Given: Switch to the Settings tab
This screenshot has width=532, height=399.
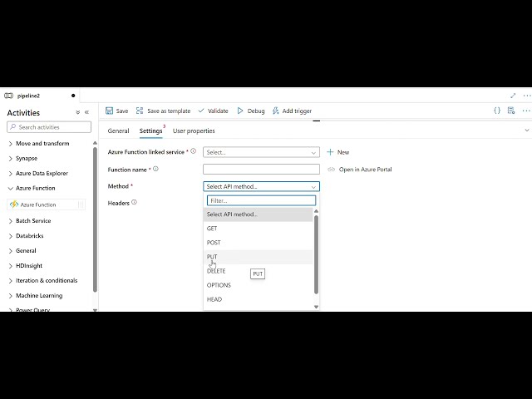Looking at the screenshot, I should click(151, 131).
